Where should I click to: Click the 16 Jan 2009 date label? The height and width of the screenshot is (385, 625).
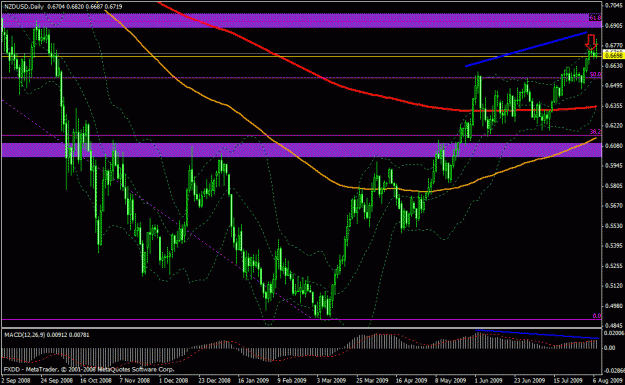pos(254,380)
